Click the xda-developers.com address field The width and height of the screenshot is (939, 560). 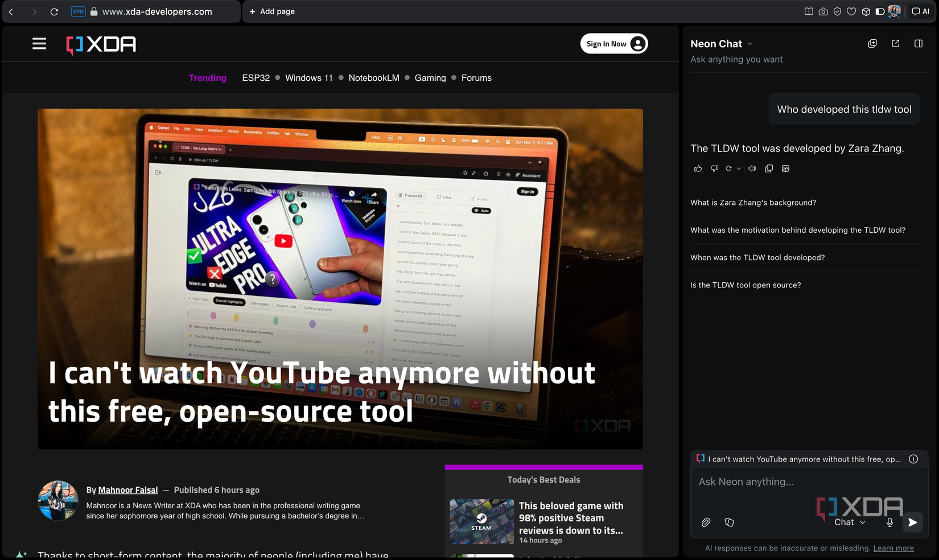[x=157, y=11]
